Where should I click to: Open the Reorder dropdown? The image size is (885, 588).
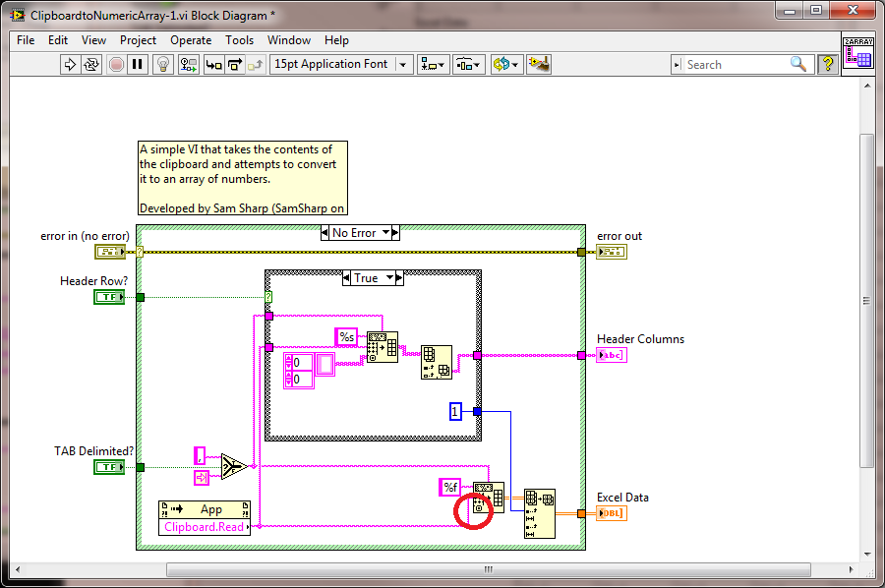[506, 64]
